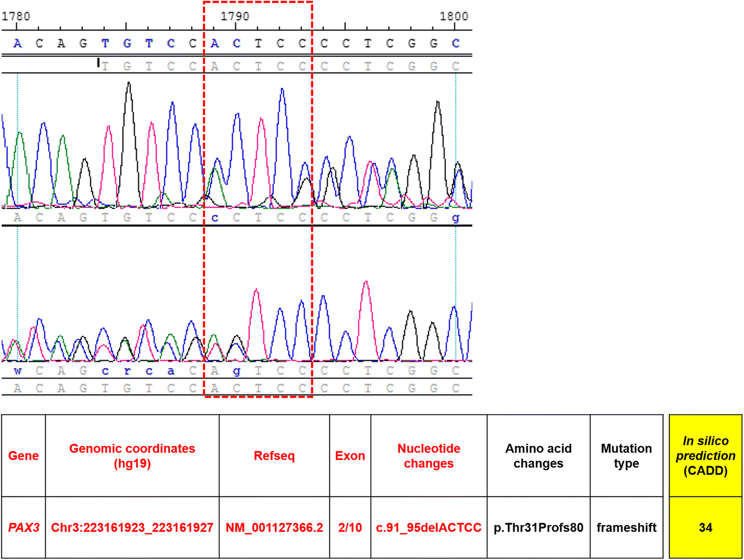This screenshot has height=560, width=744.
Task: Click the c.91_95delACTCC nucleotide change cell
Action: 429,527
